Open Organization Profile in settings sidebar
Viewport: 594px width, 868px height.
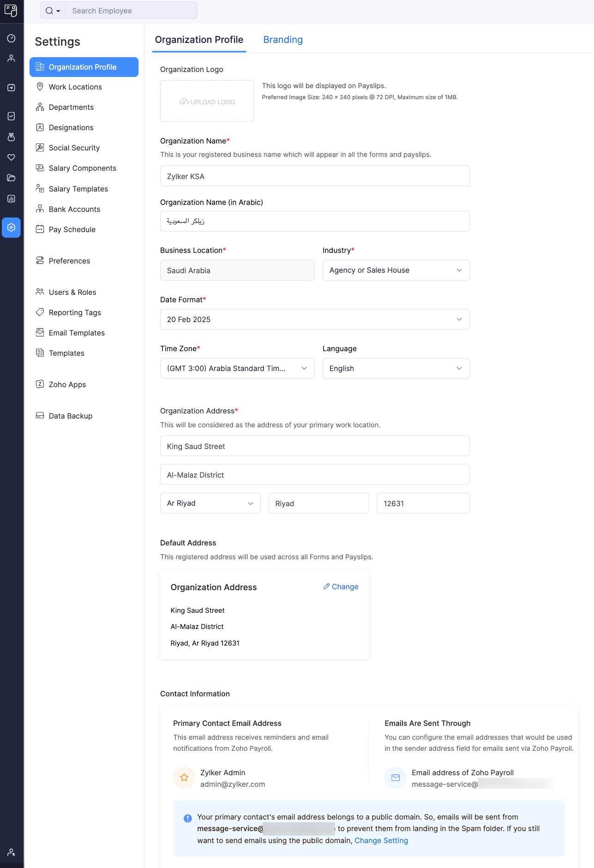click(84, 67)
